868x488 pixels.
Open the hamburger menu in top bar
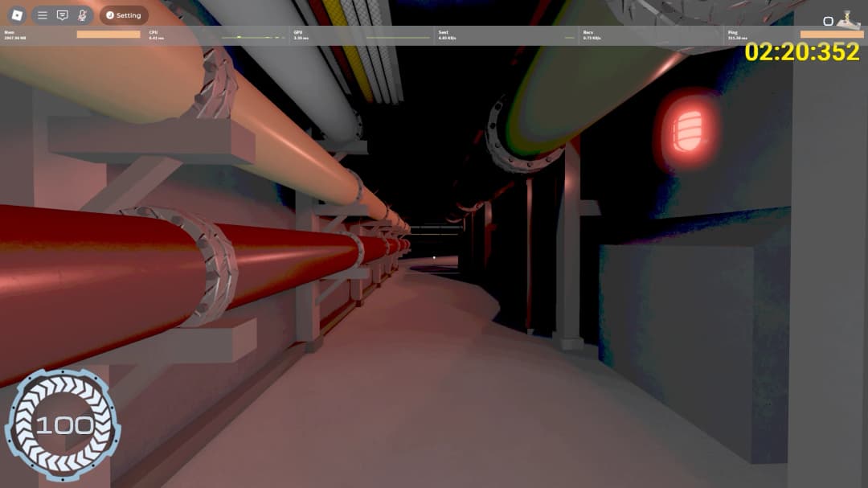point(42,15)
